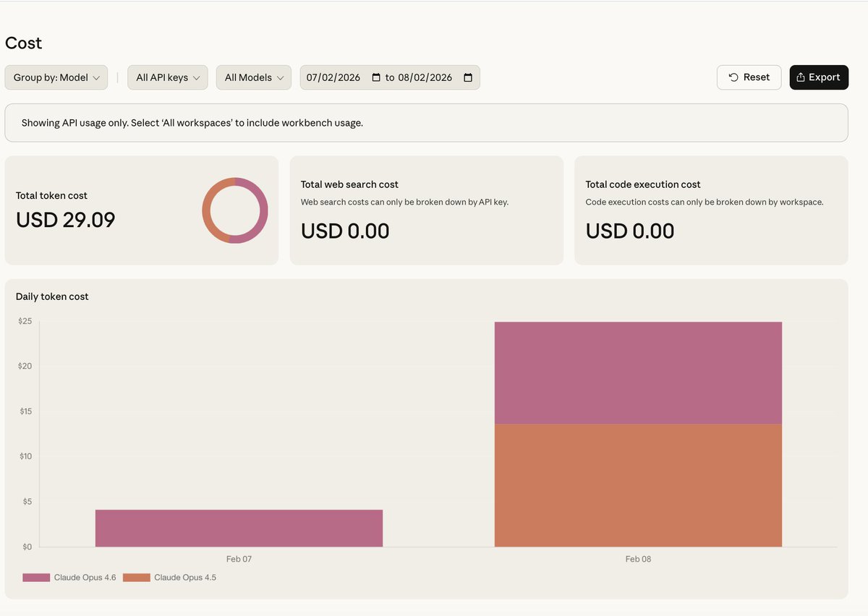Click Feb 08 Claude Opus 4.6 bar segment
Screen dimensions: 868x616
pyautogui.click(x=638, y=372)
